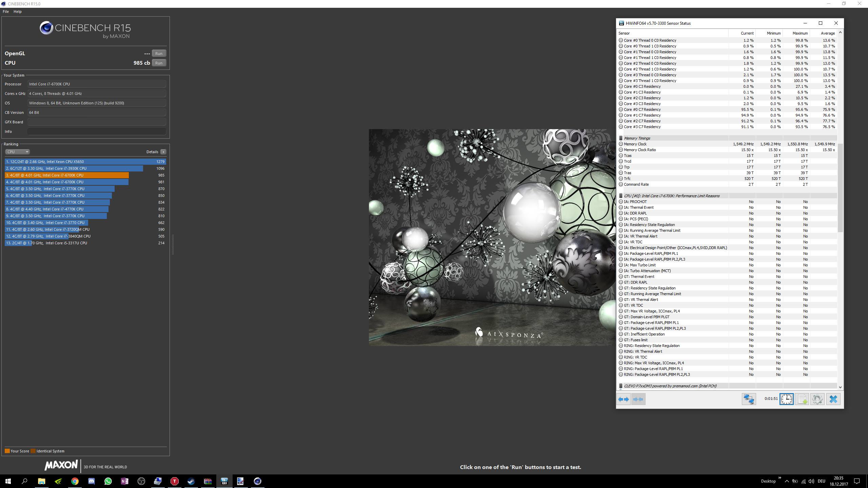
Task: Launch Discord from the taskbar
Action: coord(92,481)
